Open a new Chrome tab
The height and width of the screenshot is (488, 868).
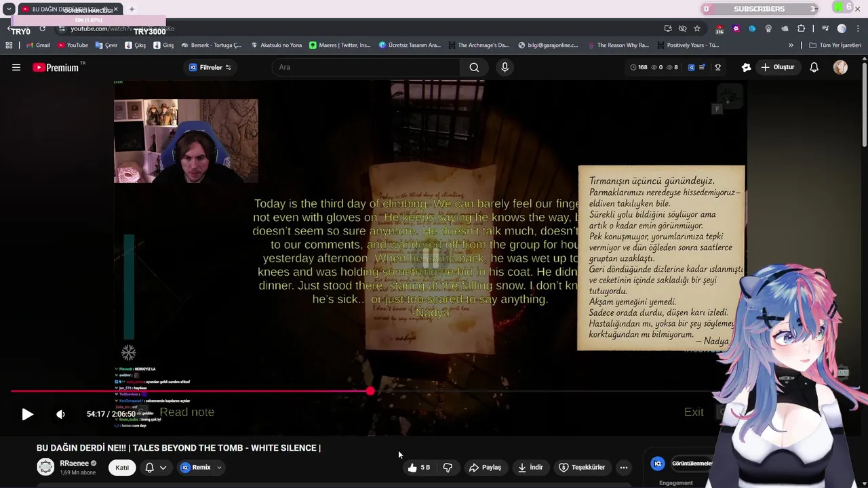pos(132,9)
